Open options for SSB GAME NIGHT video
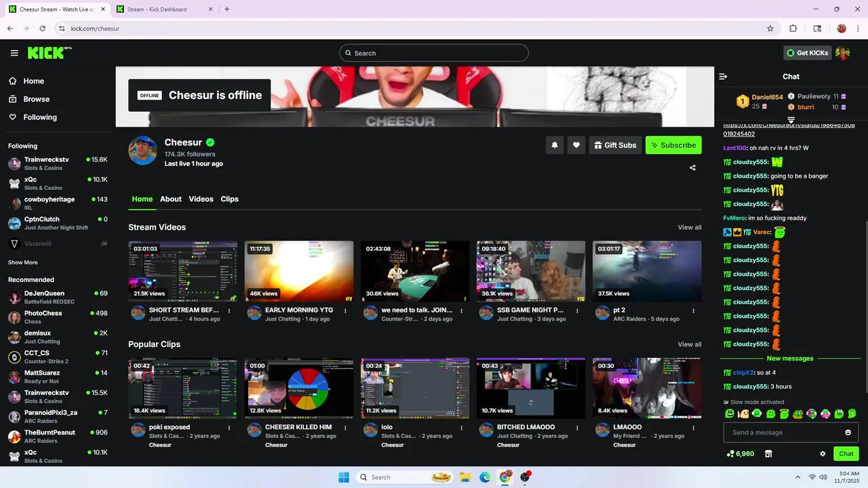The height and width of the screenshot is (488, 868). (x=577, y=311)
